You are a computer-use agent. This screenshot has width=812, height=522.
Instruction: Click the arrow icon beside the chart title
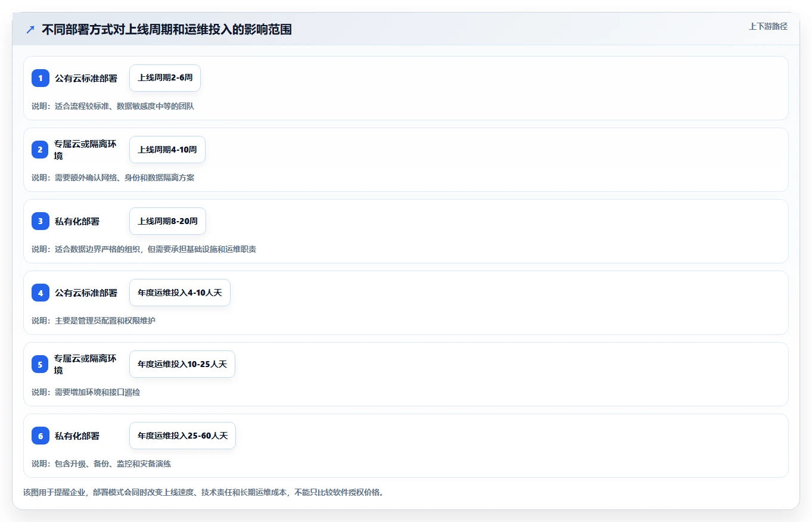click(x=30, y=30)
